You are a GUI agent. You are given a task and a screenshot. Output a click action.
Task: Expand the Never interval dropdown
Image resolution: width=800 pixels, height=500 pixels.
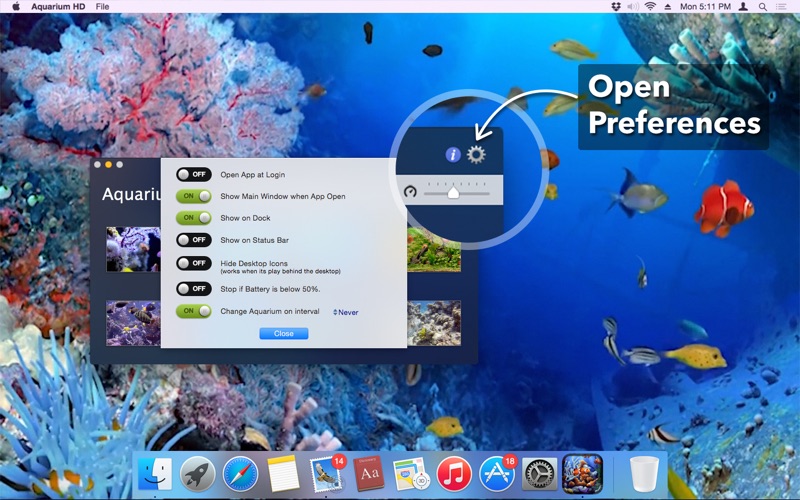click(346, 312)
